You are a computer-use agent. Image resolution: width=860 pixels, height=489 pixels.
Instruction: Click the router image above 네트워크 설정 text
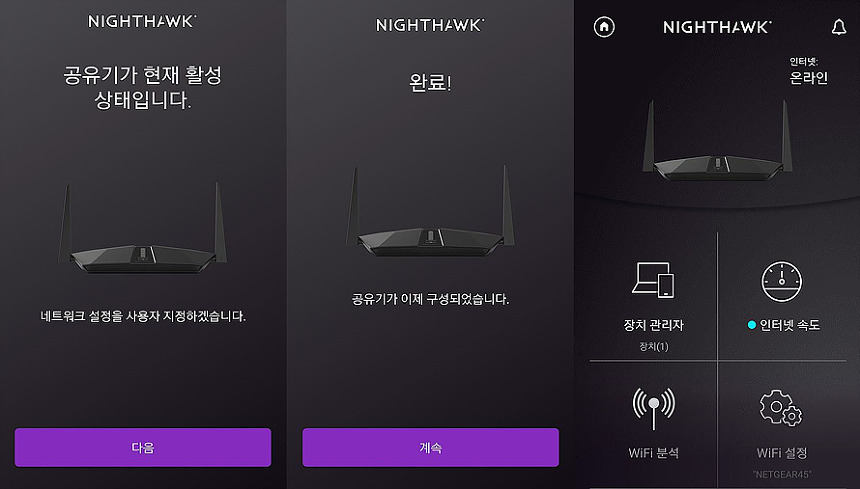(143, 229)
